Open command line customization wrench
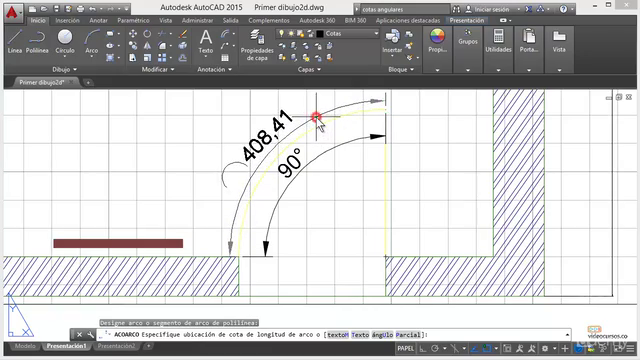This screenshot has width=640, height=360. pyautogui.click(x=90, y=335)
